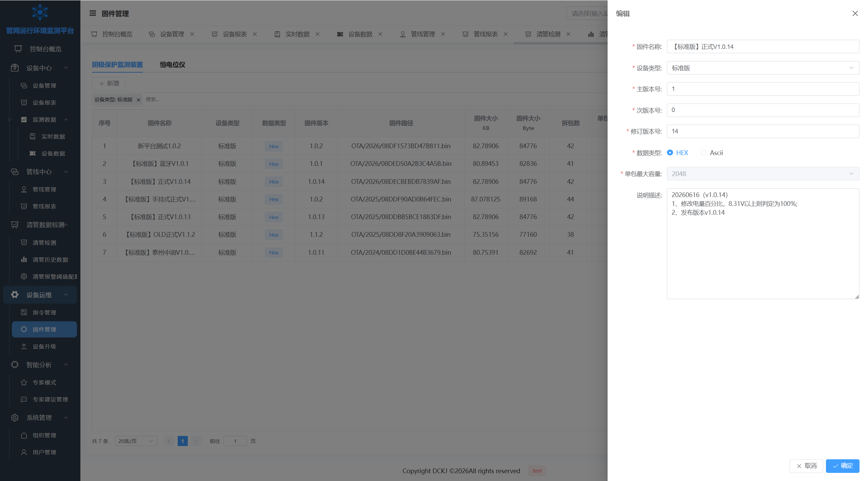
Task: Open the 管线报表 page tab
Action: pos(486,34)
